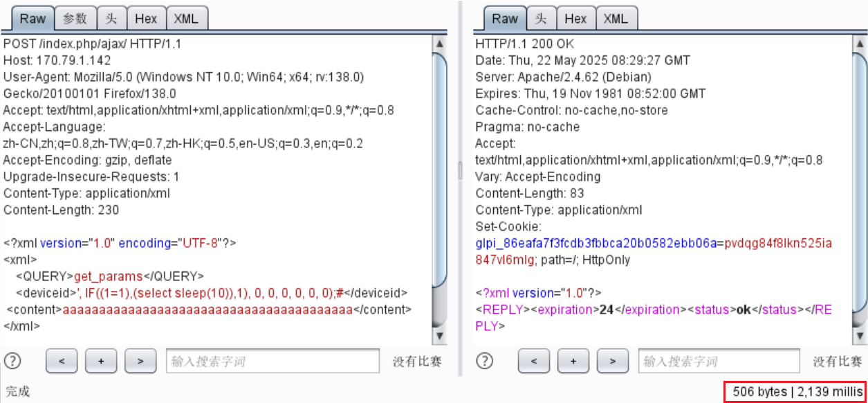The width and height of the screenshot is (868, 403).
Task: Switch to the request Hex tab
Action: coord(146,19)
